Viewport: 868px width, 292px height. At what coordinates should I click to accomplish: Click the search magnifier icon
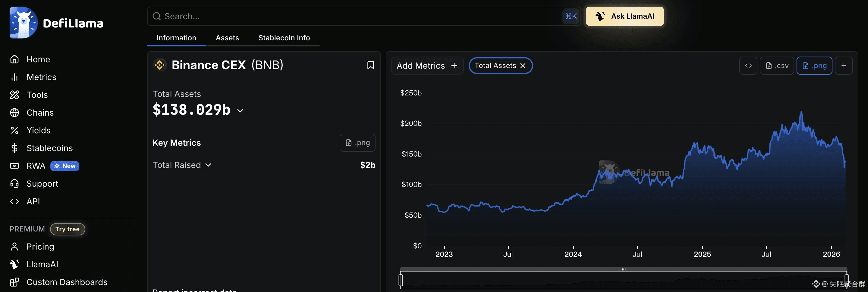157,16
